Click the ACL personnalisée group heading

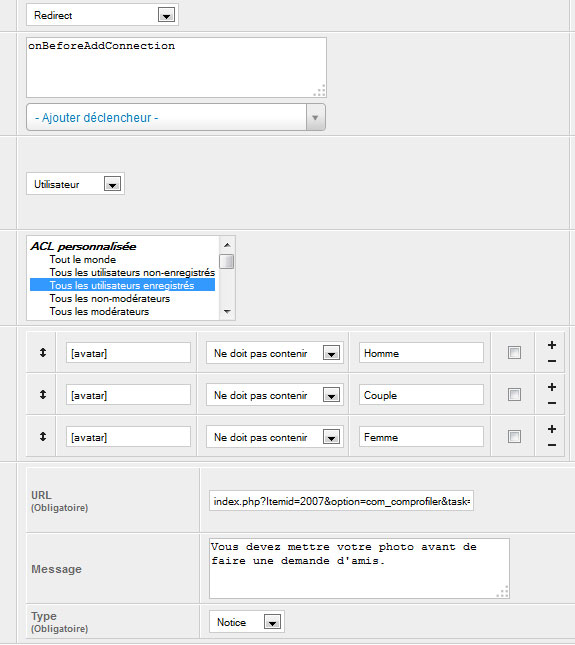coord(83,246)
